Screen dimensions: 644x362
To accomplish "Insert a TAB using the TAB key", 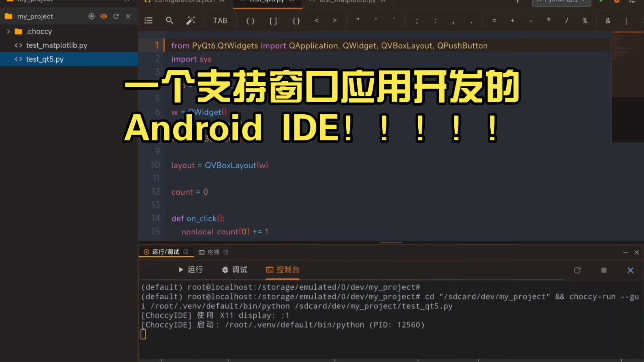I will click(x=220, y=21).
